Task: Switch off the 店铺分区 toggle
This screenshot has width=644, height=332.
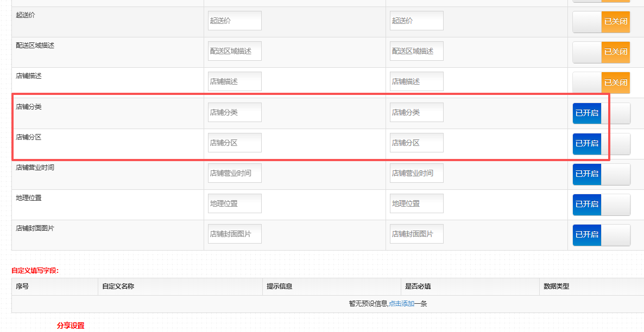Action: pos(601,144)
